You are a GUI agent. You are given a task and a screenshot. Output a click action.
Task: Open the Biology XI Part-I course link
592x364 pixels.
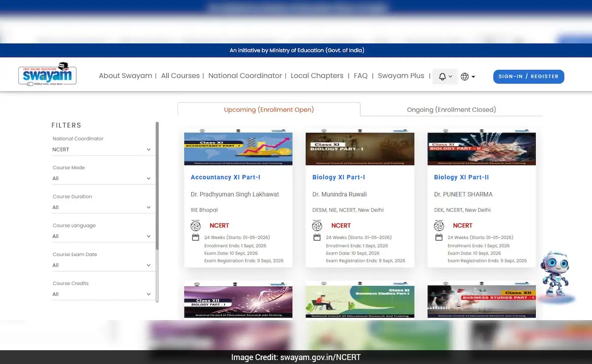click(338, 177)
